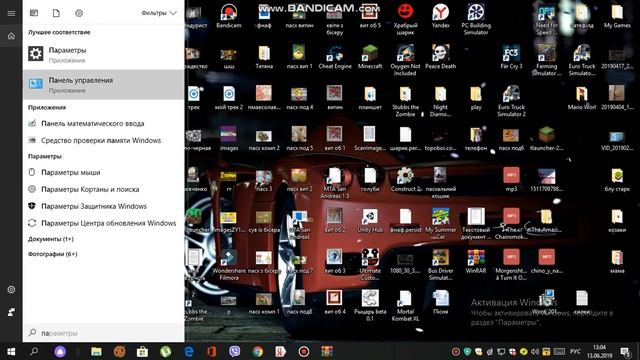
Task: Open the Фильтры dropdown
Action: [159, 13]
